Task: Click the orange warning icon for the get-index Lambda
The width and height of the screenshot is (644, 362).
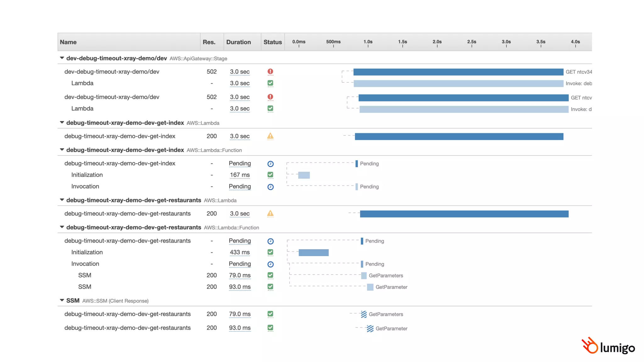Action: pos(270,136)
